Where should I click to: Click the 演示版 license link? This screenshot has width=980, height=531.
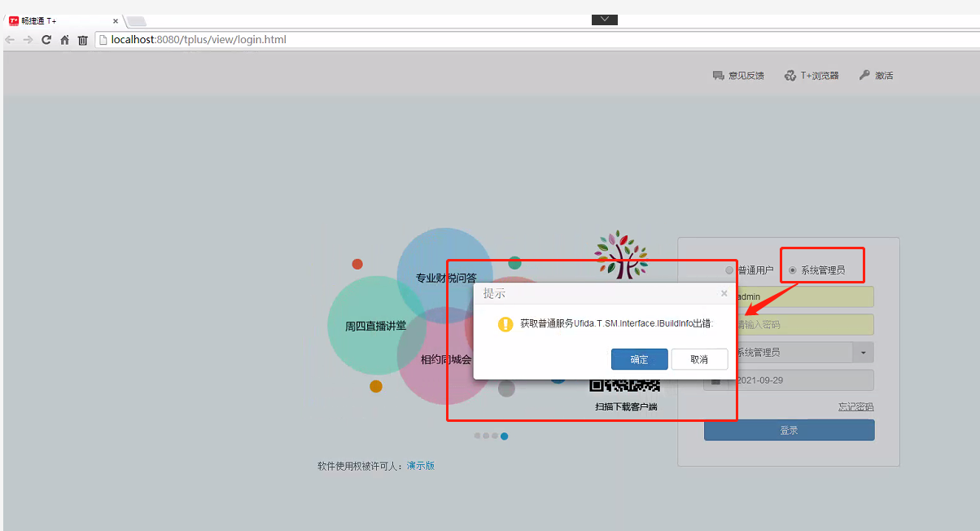(x=421, y=466)
